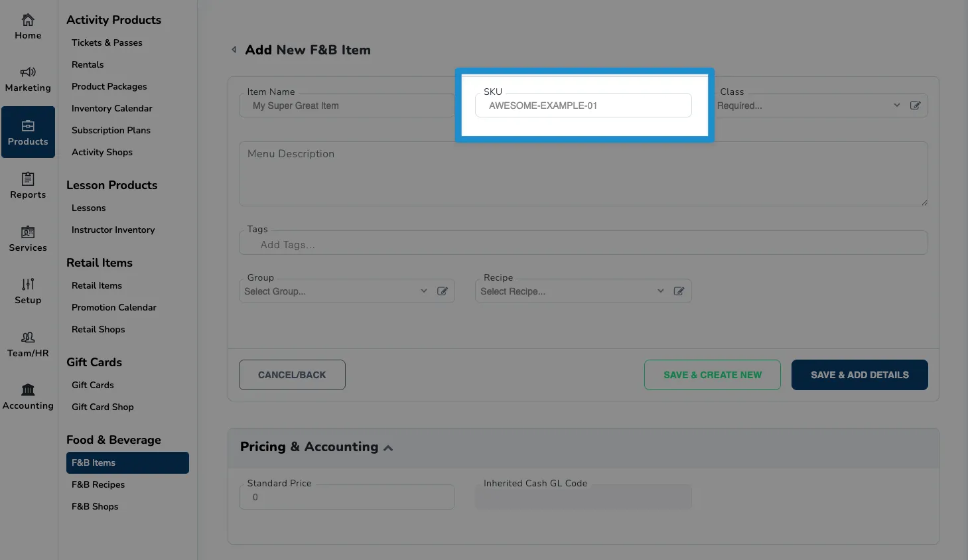Open the Home icon in sidebar
Screen dimensions: 968x560
tap(28, 20)
